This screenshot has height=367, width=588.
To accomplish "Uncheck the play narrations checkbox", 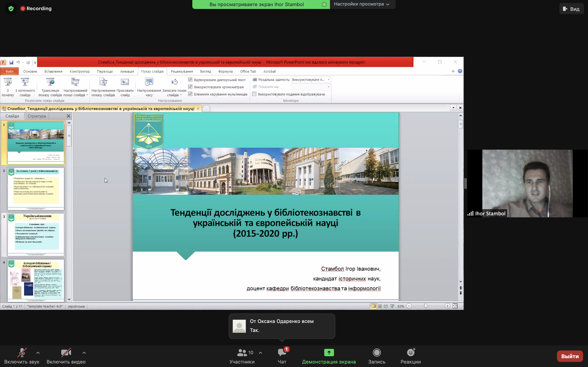I will (x=190, y=80).
